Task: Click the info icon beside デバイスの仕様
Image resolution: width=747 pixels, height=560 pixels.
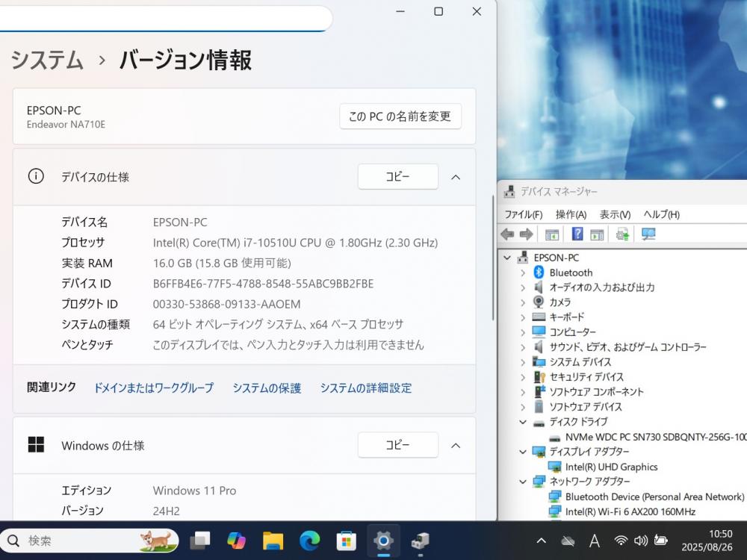Action: [36, 176]
